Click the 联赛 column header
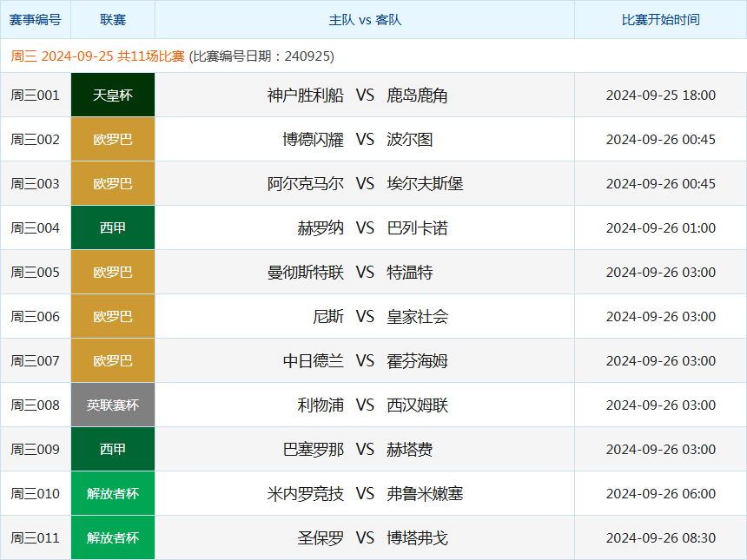Screen dimensions: 747x560 click(113, 19)
